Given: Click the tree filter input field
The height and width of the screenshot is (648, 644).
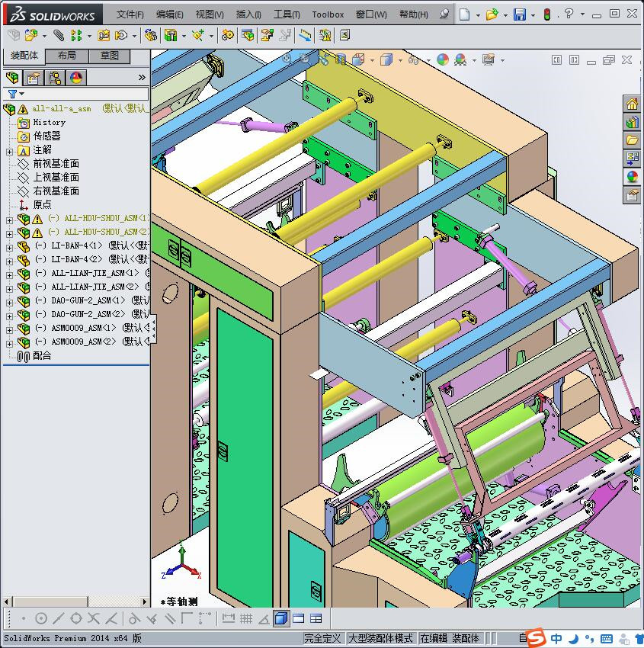Looking at the screenshot, I should click(87, 95).
